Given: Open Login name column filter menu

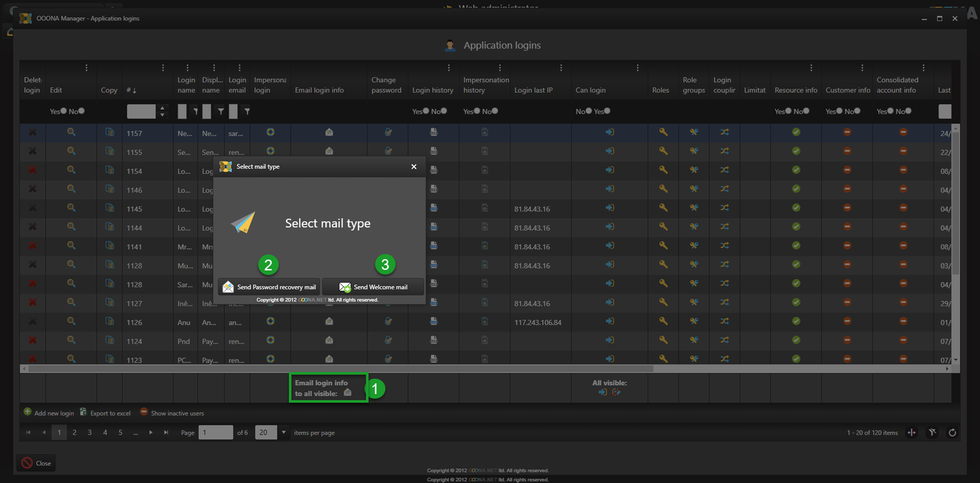Looking at the screenshot, I should pyautogui.click(x=195, y=111).
